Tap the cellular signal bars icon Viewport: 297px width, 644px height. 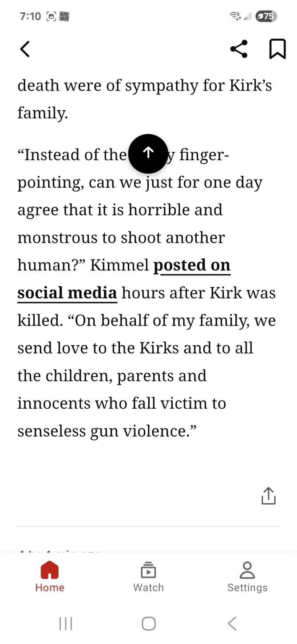coord(248,16)
